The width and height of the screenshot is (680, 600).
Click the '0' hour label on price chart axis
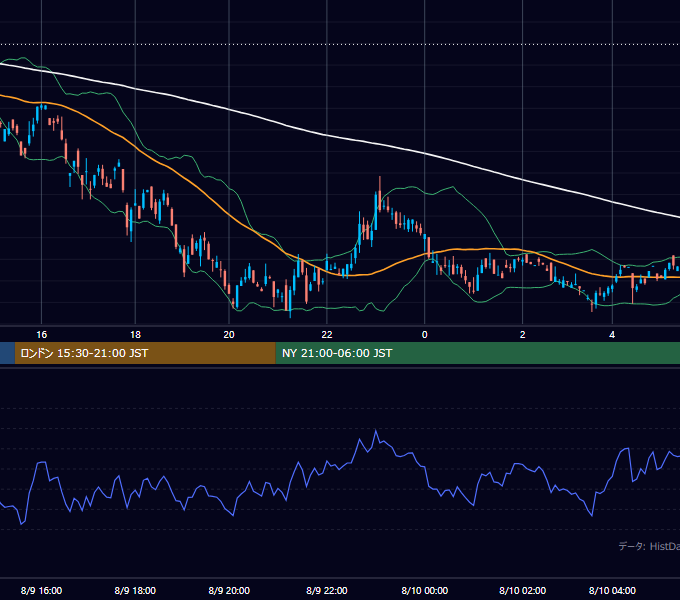(x=425, y=335)
